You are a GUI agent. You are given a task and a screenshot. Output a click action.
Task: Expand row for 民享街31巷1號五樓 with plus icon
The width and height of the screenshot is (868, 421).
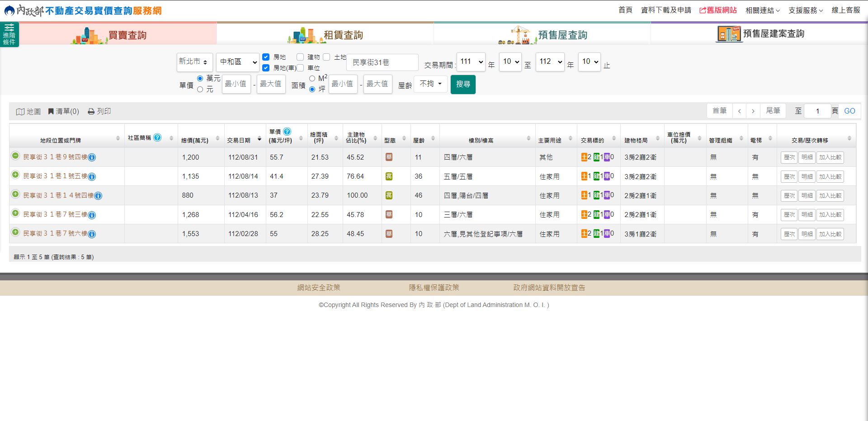15,175
